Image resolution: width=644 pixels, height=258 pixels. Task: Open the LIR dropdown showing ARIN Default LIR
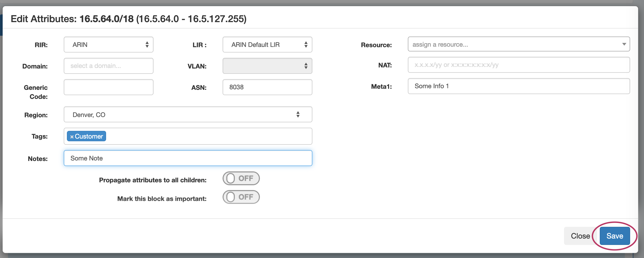(267, 45)
